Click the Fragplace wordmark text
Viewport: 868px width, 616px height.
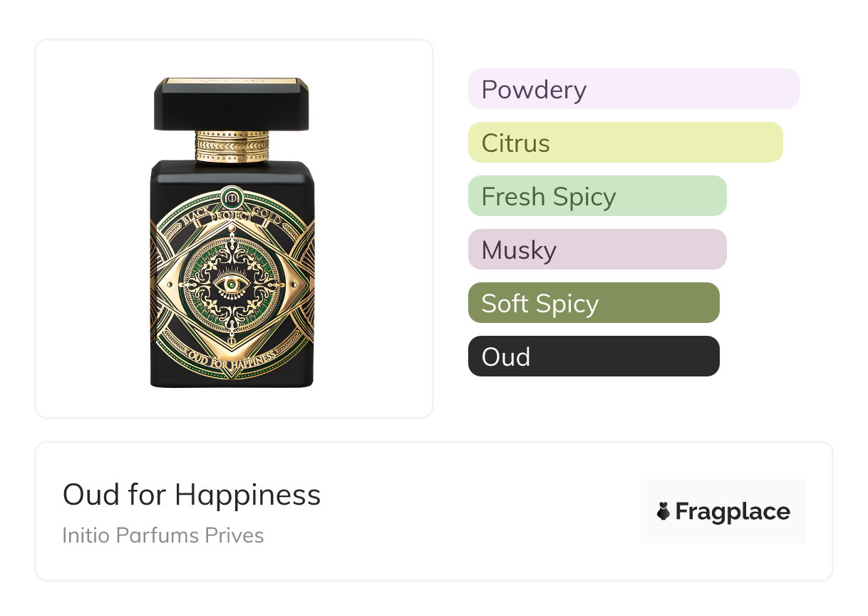tap(733, 512)
